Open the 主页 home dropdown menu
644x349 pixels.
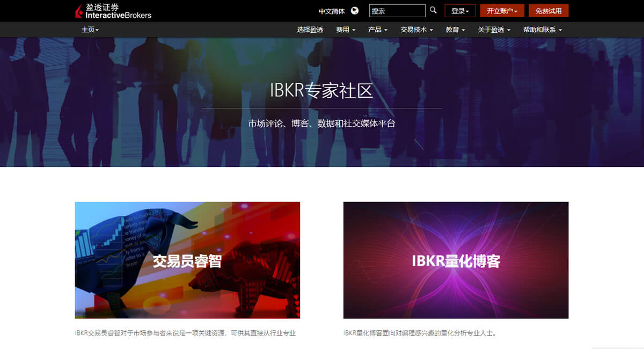point(90,30)
